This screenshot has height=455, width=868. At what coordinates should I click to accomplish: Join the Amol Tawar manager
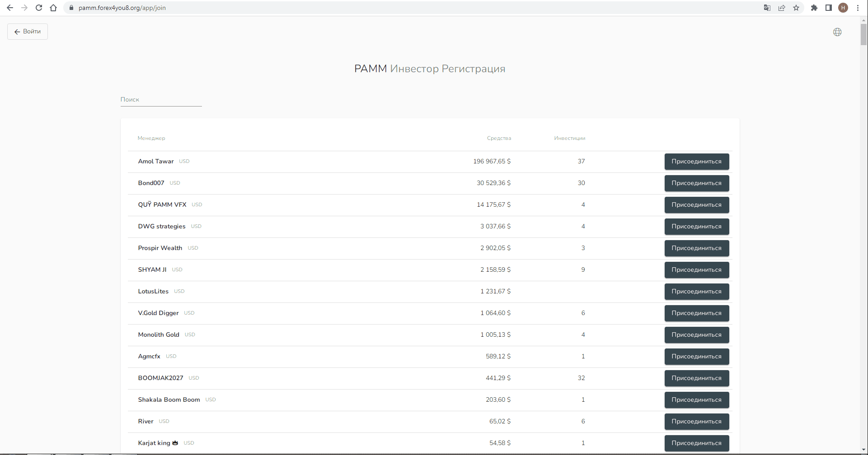697,162
